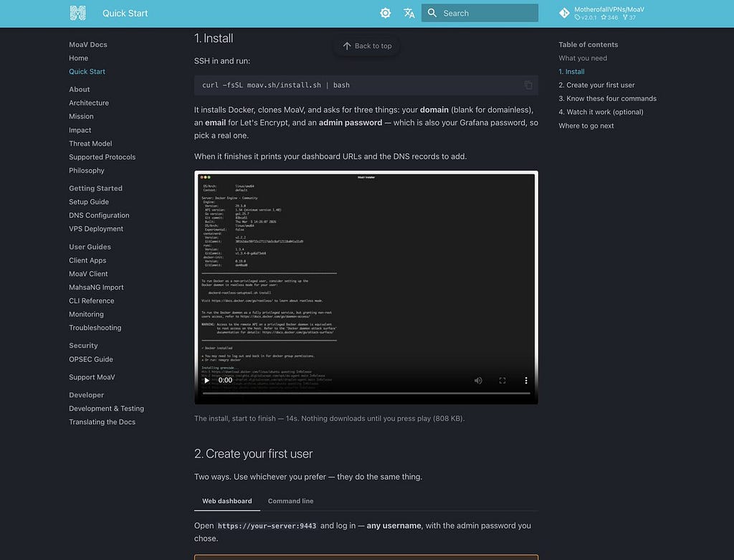Click the magnifier icon in search box
The width and height of the screenshot is (734, 560).
pos(432,13)
